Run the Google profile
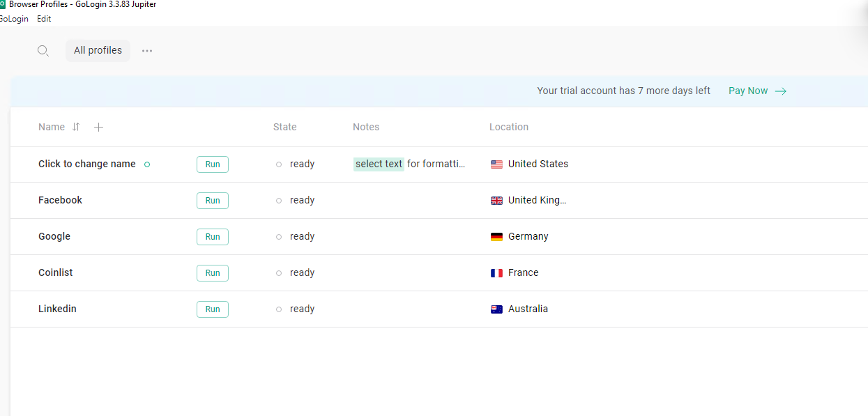Screen dimensions: 868x416 pos(213,237)
